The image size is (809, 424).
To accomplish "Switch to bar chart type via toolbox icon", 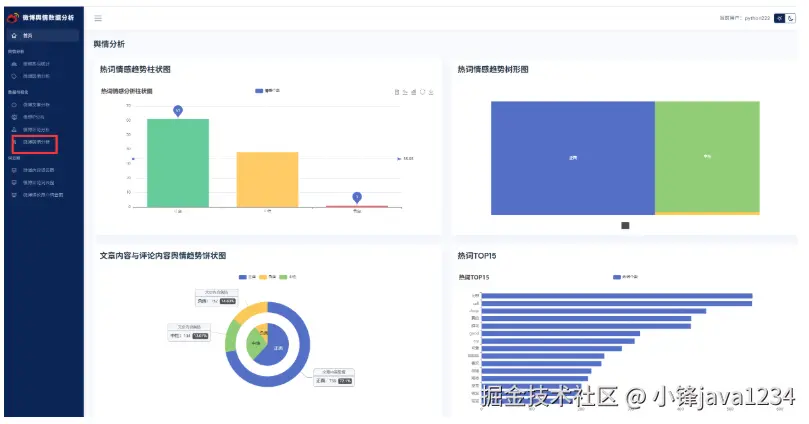I will (x=414, y=92).
